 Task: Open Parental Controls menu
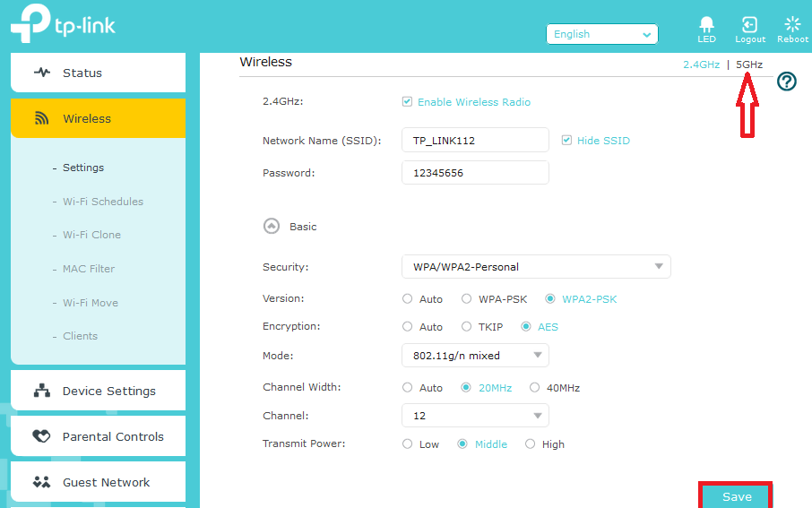pos(98,436)
